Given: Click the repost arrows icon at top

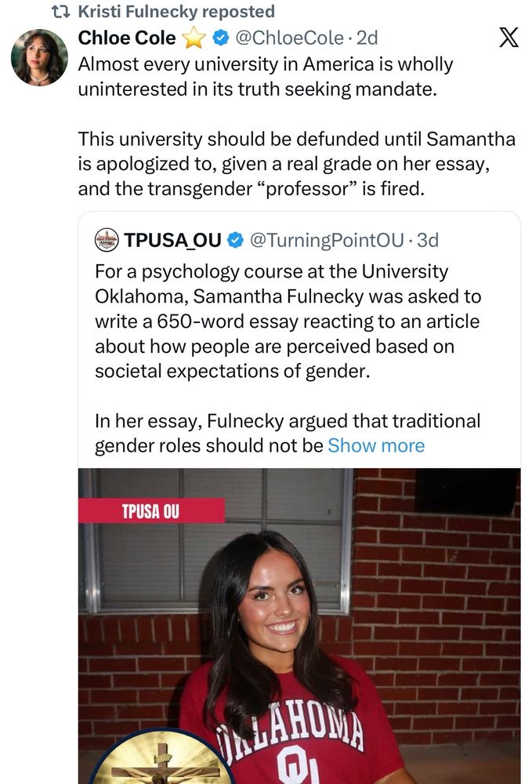Looking at the screenshot, I should point(60,12).
